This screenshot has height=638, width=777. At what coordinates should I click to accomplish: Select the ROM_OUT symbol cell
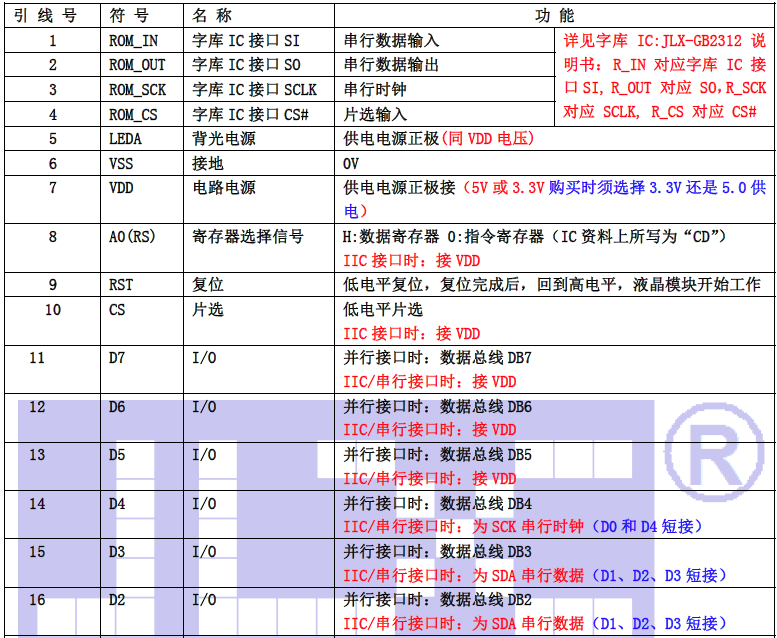click(x=137, y=65)
